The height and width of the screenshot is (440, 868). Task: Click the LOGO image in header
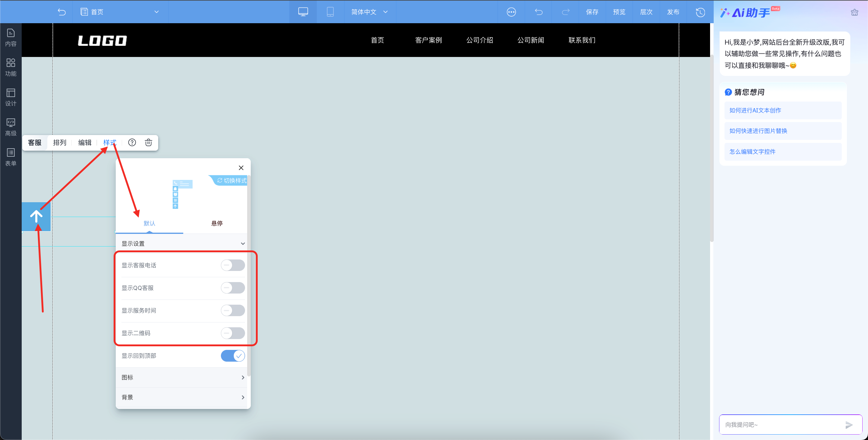(x=102, y=40)
